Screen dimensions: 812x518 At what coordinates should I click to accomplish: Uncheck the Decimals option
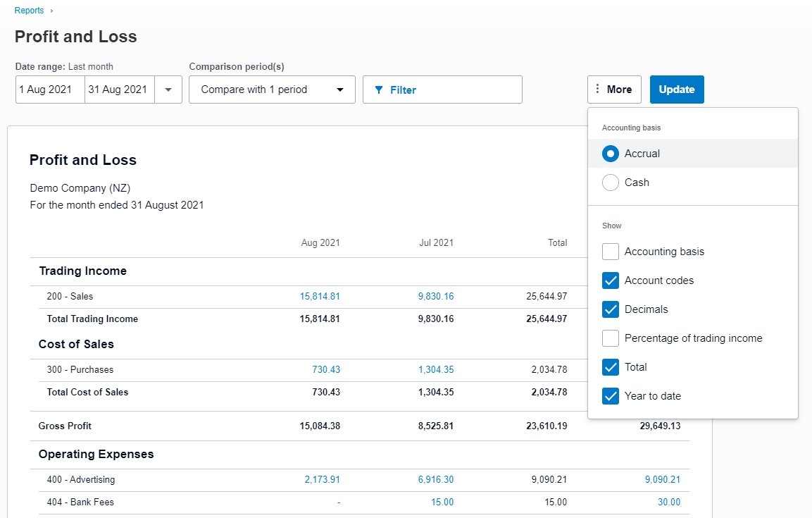point(610,309)
